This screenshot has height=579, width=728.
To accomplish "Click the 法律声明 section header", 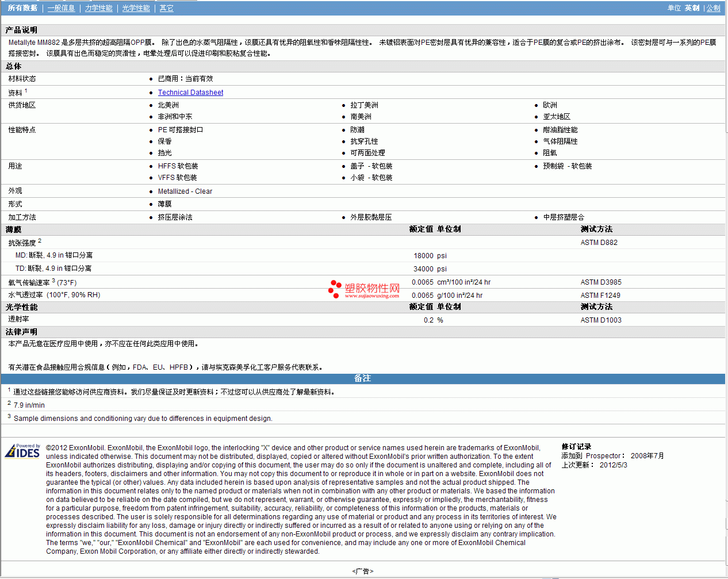I will (x=21, y=332).
